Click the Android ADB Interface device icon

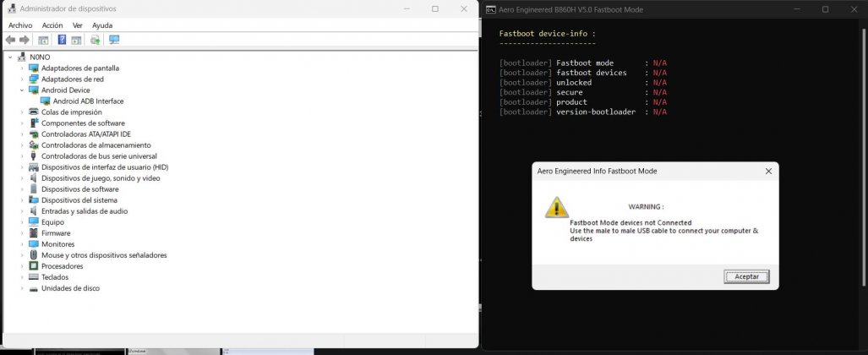click(x=46, y=101)
